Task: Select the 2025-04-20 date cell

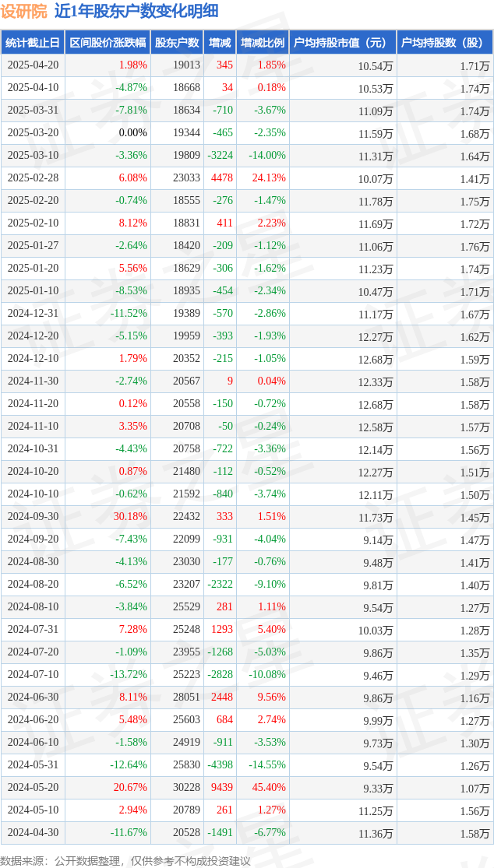Action: coord(33,65)
